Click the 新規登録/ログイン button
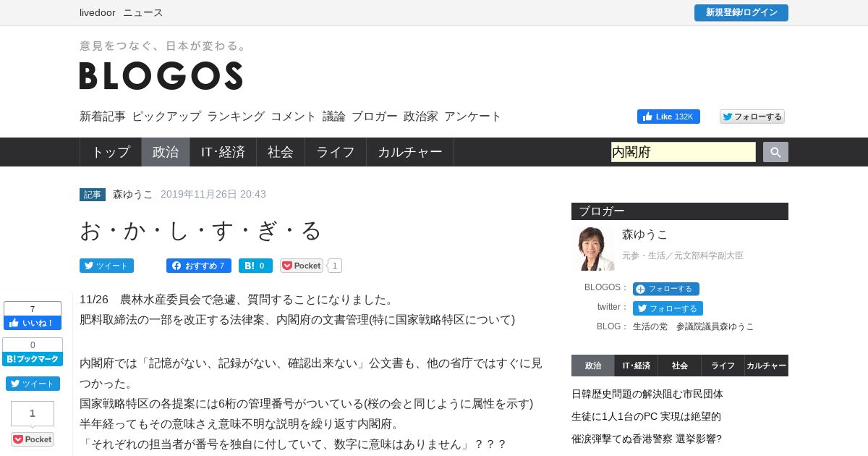868x456 pixels. coord(741,12)
